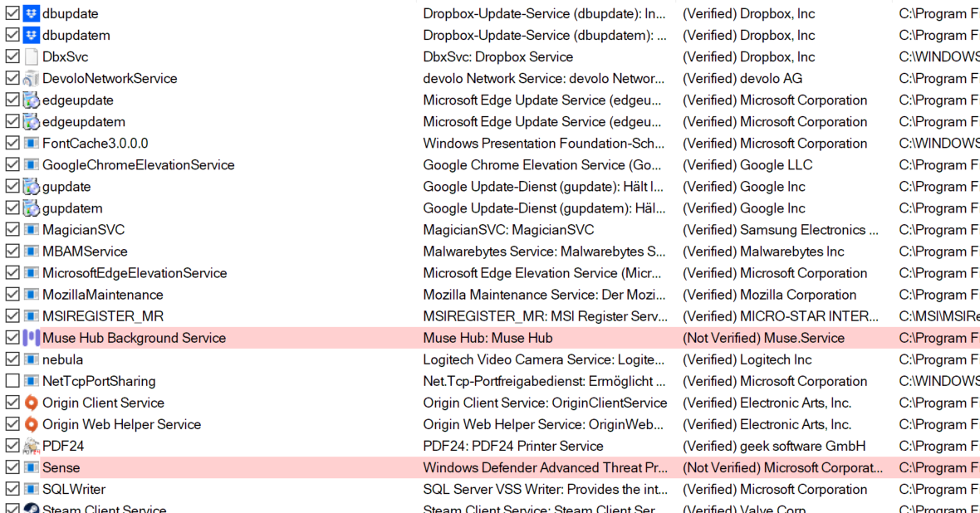Click the installer icon beside edgeupdatem

pyautogui.click(x=32, y=122)
